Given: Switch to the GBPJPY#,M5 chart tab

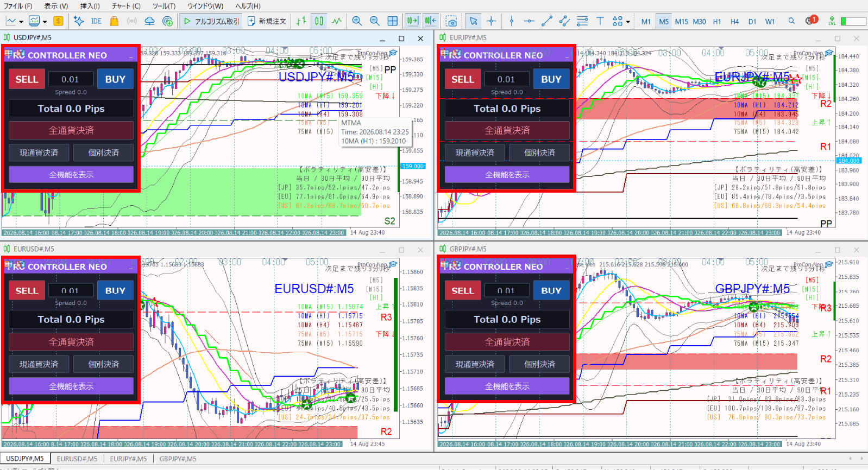Looking at the screenshot, I should (x=178, y=459).
